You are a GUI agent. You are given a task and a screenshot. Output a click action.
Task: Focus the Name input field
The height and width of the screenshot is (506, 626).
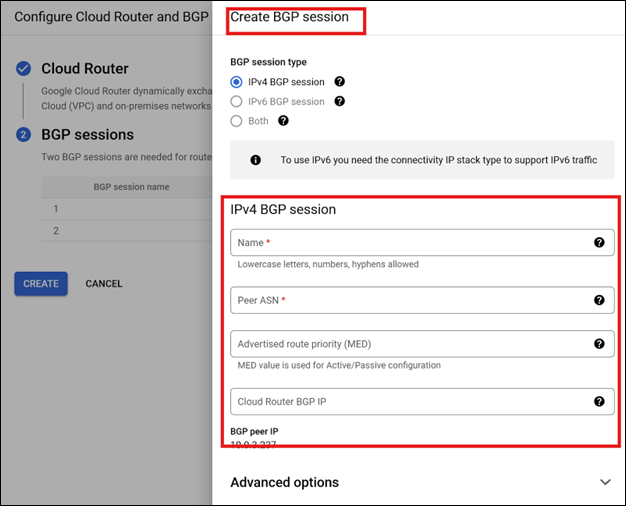(x=410, y=243)
